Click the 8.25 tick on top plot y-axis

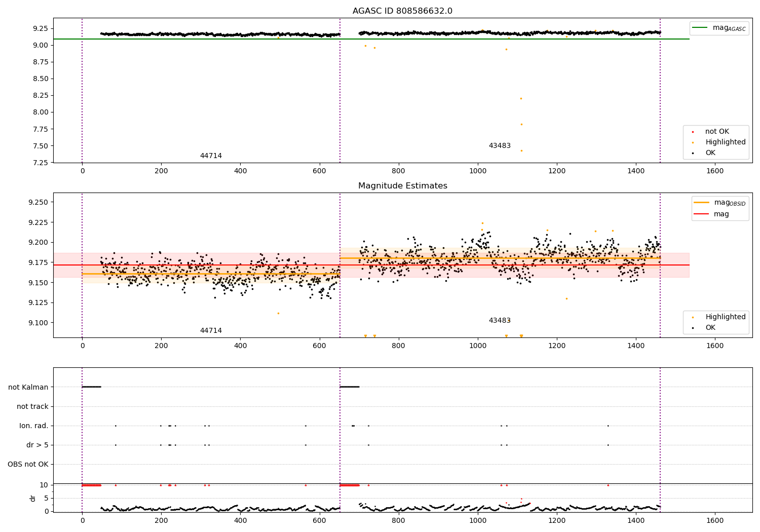(40, 95)
